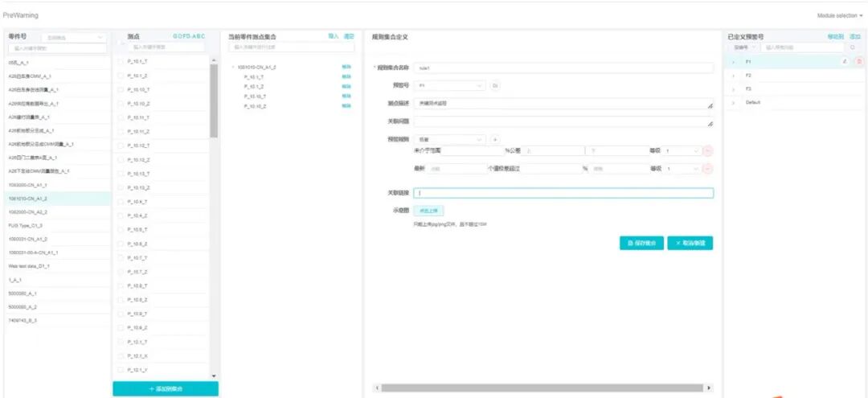Viewport: 868px width, 398px height.
Task: Click the vertical scrollbar thumb of 测点 list
Action: pos(214,101)
